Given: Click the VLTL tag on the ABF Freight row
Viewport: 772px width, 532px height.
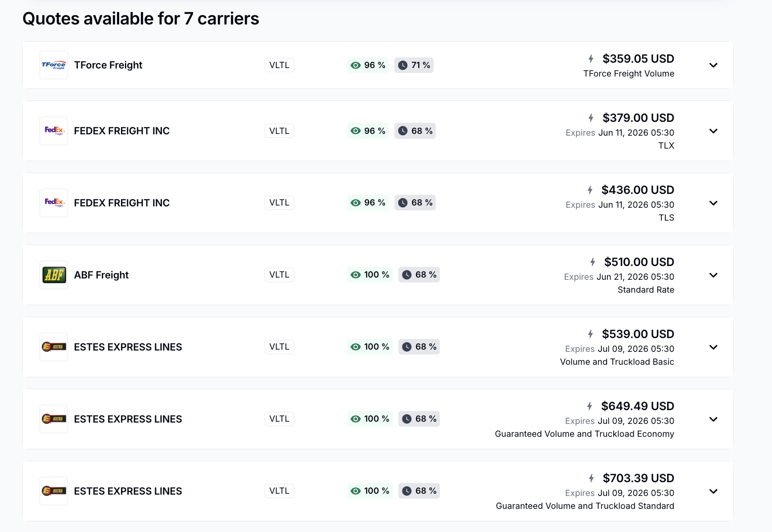Looking at the screenshot, I should pyautogui.click(x=279, y=275).
